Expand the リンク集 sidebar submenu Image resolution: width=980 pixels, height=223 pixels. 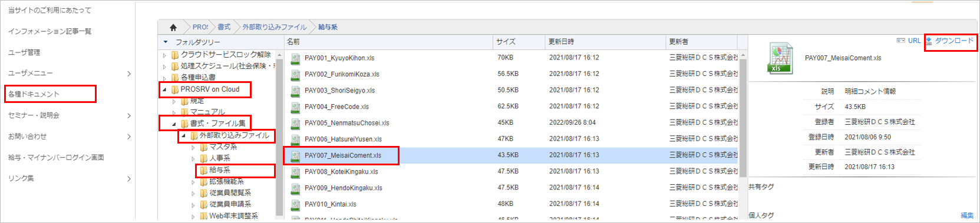point(129,179)
